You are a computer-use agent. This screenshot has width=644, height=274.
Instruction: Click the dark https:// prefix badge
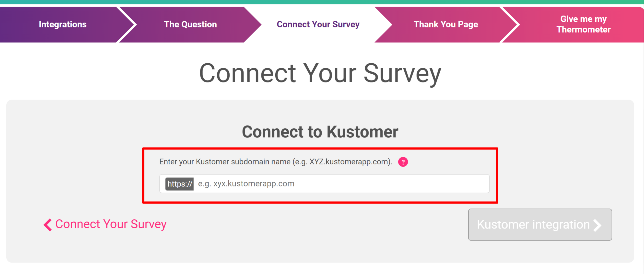[x=179, y=184]
